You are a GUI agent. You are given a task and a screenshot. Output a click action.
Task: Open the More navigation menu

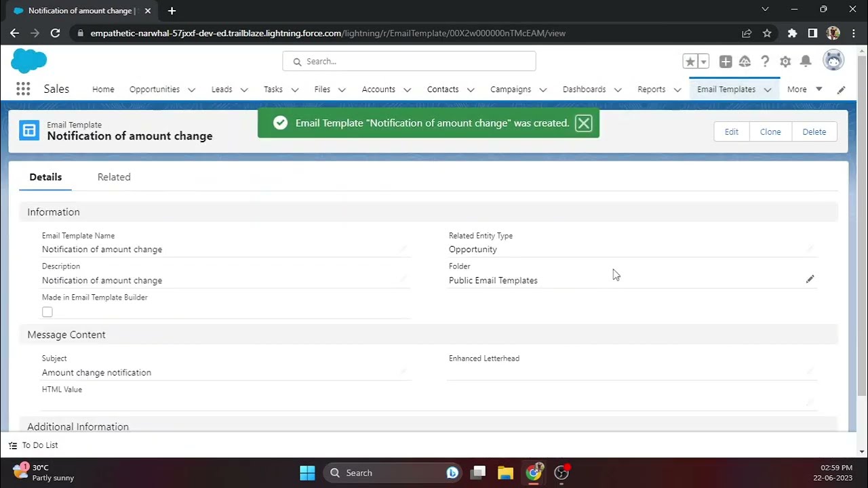coord(804,89)
